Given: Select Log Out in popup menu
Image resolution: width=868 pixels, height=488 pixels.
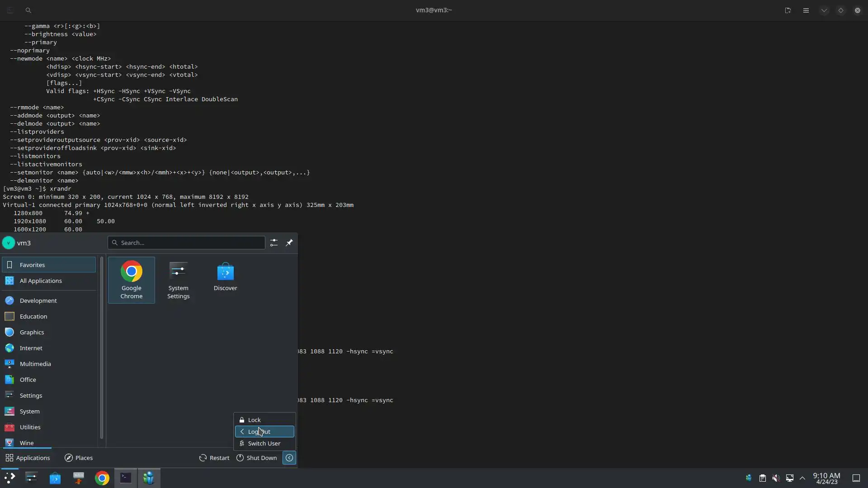Looking at the screenshot, I should point(264,432).
